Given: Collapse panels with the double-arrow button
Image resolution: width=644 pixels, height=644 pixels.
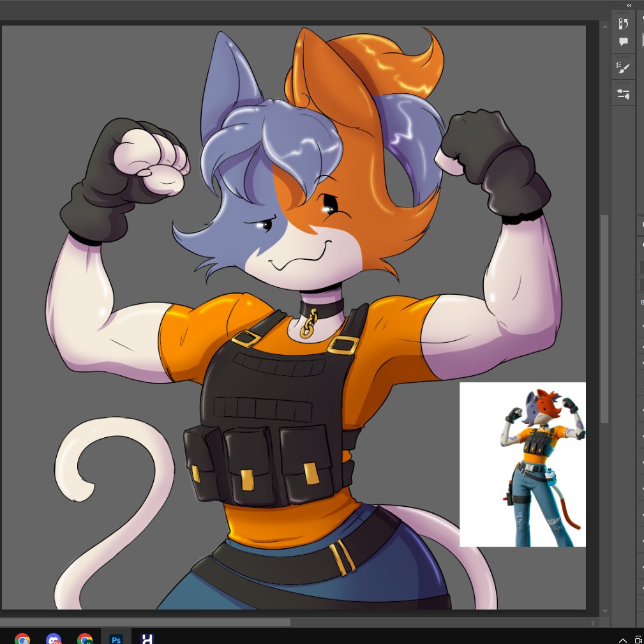Looking at the screenshot, I should point(629,5).
